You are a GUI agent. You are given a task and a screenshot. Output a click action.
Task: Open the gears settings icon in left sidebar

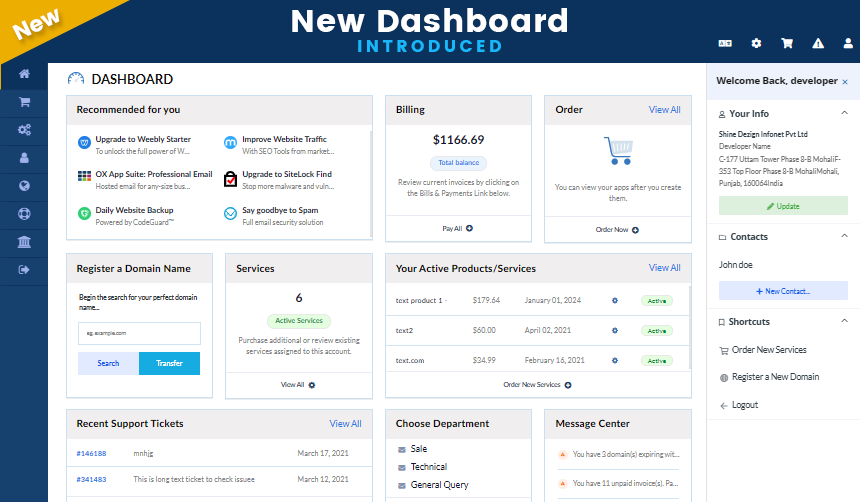click(24, 130)
